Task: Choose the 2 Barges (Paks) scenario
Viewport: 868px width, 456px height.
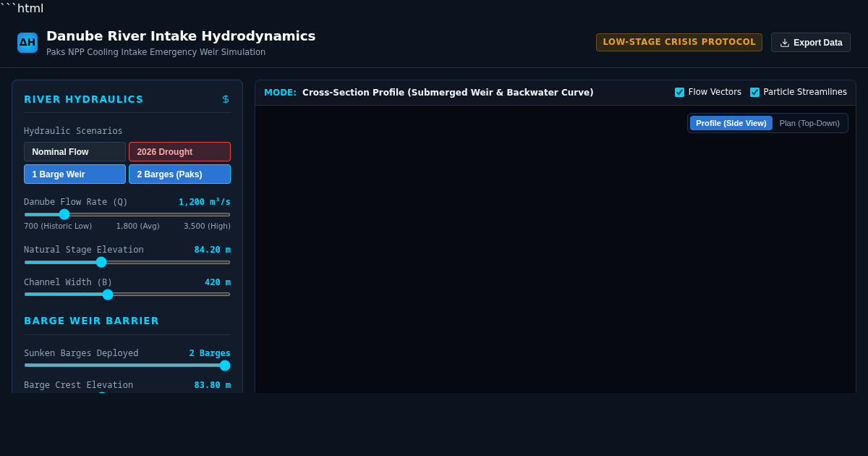Action: tap(179, 174)
